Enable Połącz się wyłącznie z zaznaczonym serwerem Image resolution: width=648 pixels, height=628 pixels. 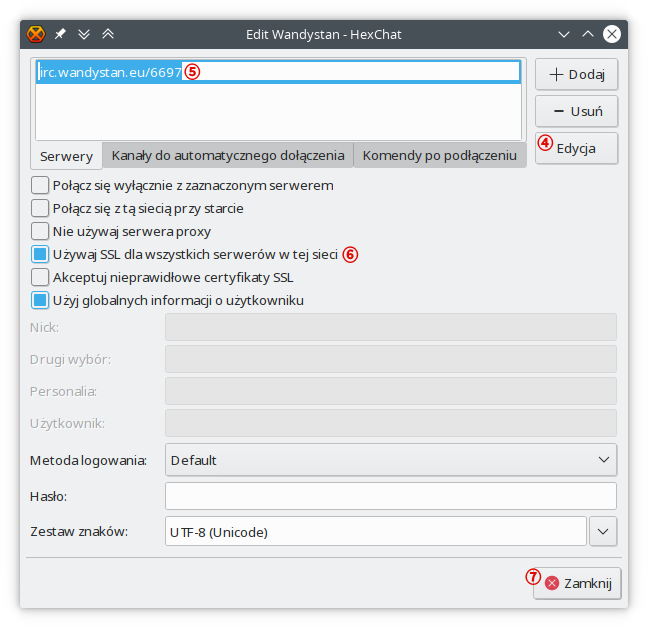(40, 186)
